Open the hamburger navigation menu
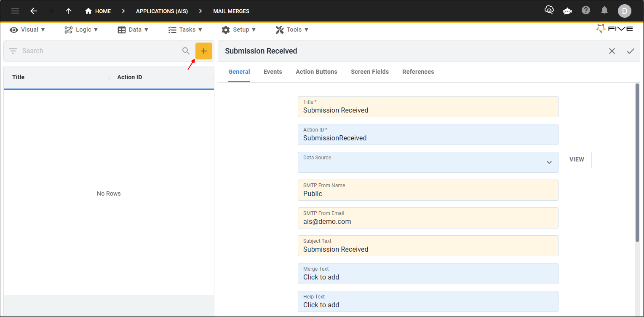644x317 pixels. coord(15,11)
